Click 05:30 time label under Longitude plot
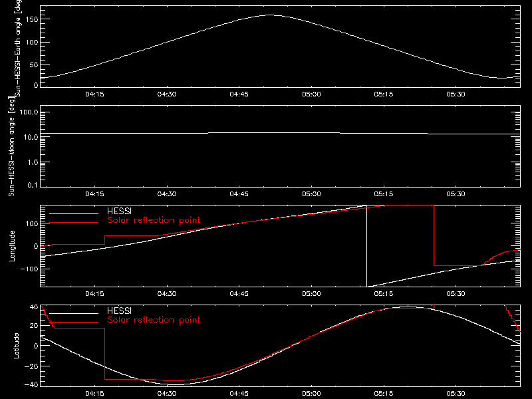The image size is (532, 399). click(x=456, y=294)
